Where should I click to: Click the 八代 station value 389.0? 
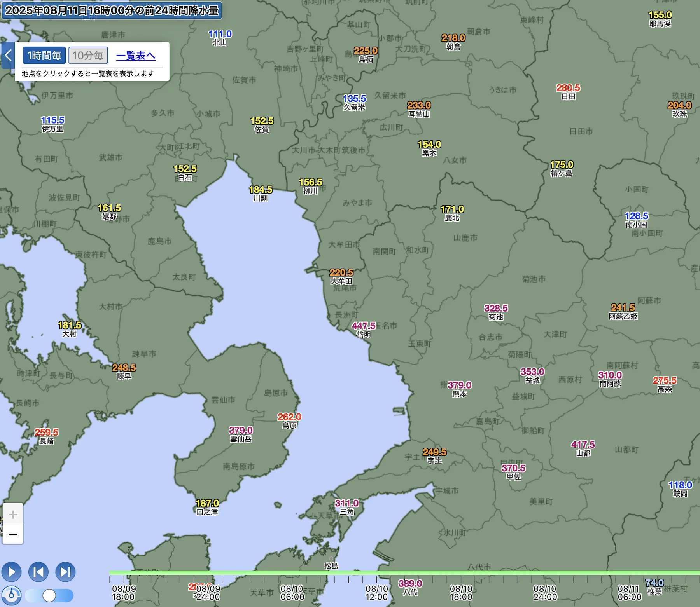pyautogui.click(x=410, y=584)
